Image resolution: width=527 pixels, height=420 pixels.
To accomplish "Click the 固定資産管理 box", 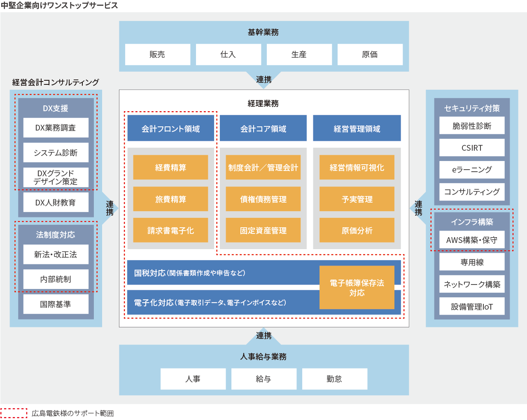I will [x=263, y=230].
